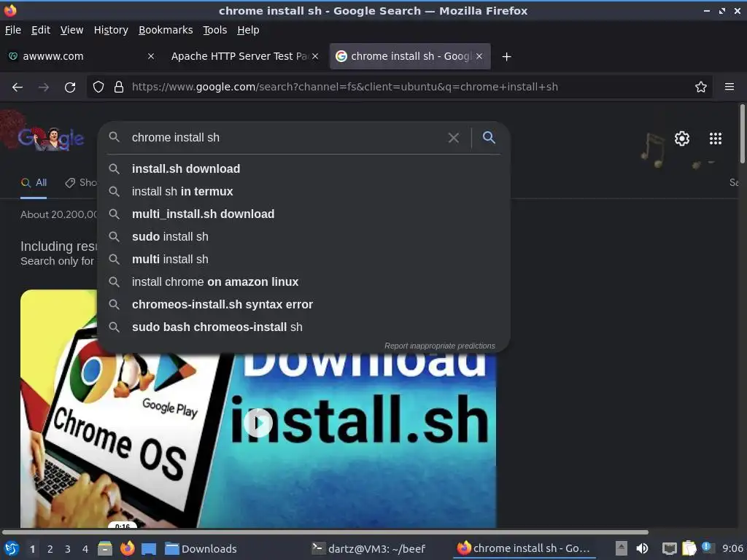Screen dimensions: 747x560
Task: Reload the current page
Action: pos(70,87)
